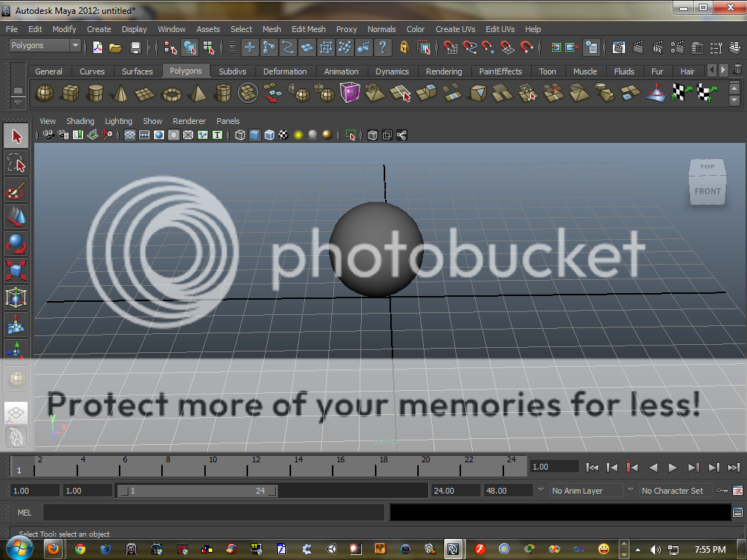Create a polygon cone from the shelf
Screen dimensions: 747x560
coord(121,93)
